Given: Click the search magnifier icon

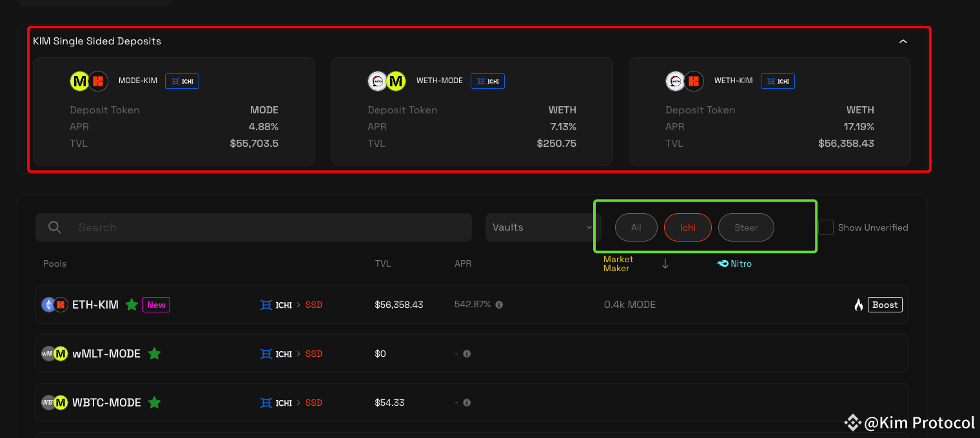Looking at the screenshot, I should (55, 227).
